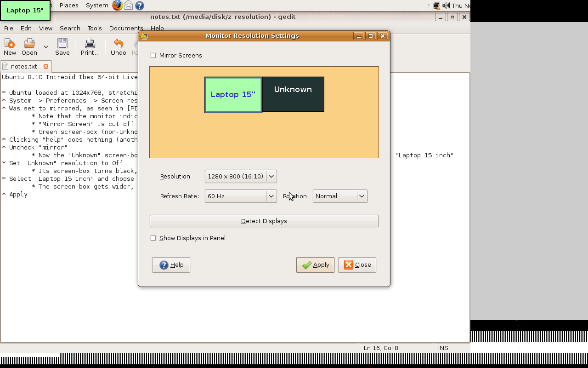Select the green Laptop 15" screen box
This screenshot has width=588, height=368.
(x=233, y=95)
